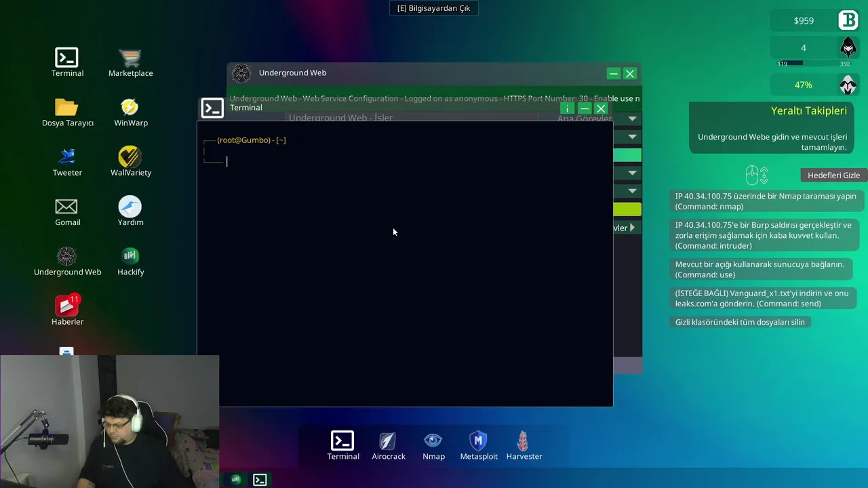Expand the dropdown arrow just below the teal bar
The image size is (868, 488).
coord(632,174)
